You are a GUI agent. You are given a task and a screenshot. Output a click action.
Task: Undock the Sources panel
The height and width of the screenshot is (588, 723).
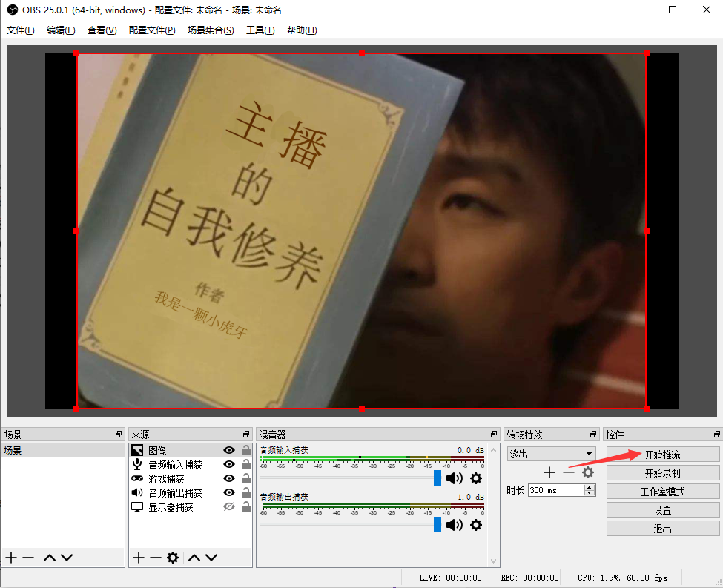coord(245,434)
